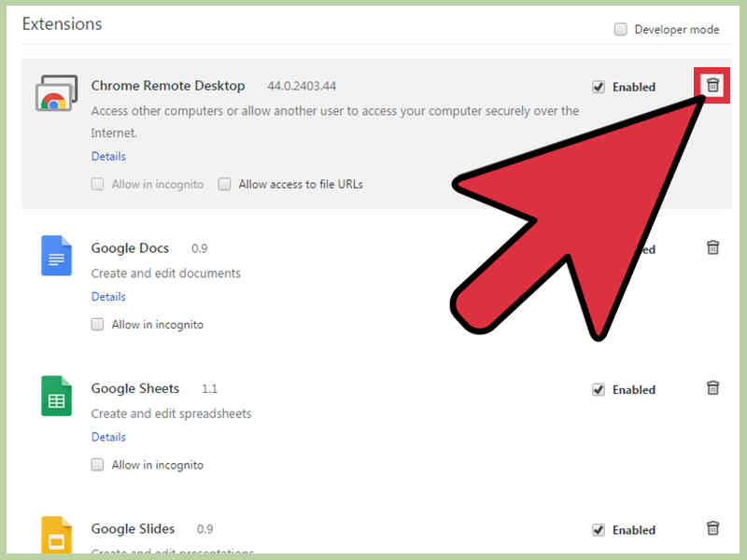
Task: Open Details for Chrome Remote Desktop
Action: click(107, 156)
